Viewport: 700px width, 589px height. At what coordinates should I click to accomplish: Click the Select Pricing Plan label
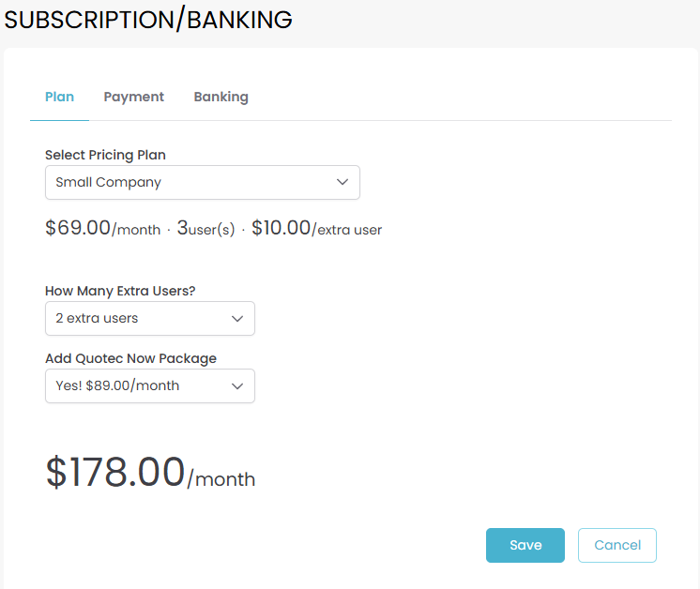pos(105,155)
